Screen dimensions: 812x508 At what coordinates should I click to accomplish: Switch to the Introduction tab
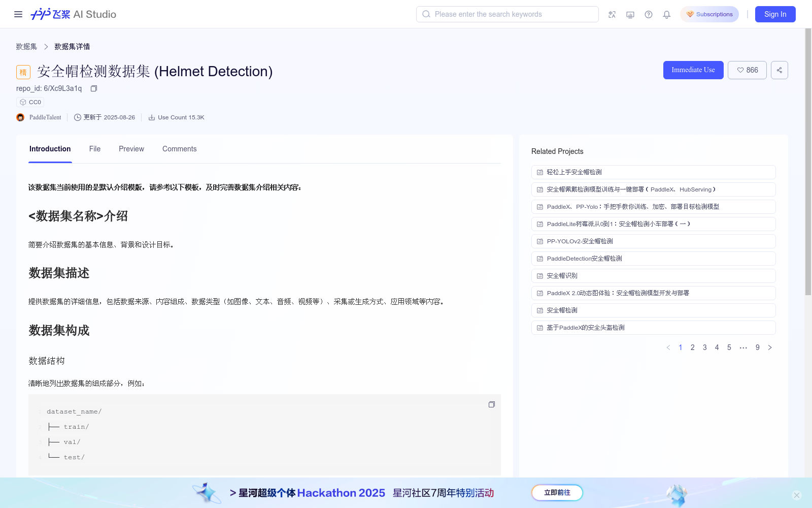[x=50, y=149]
